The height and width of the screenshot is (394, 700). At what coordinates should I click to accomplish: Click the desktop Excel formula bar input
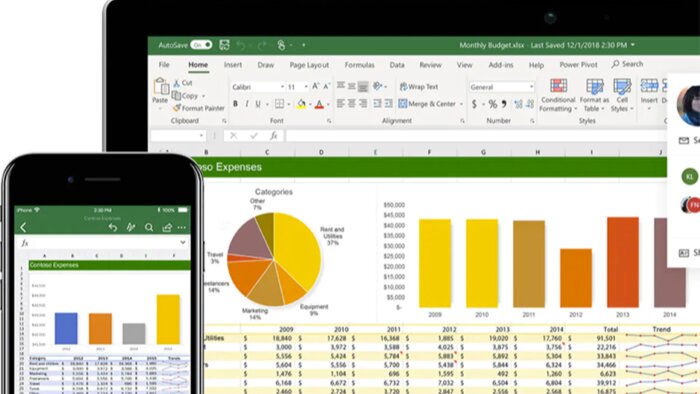coord(476,135)
